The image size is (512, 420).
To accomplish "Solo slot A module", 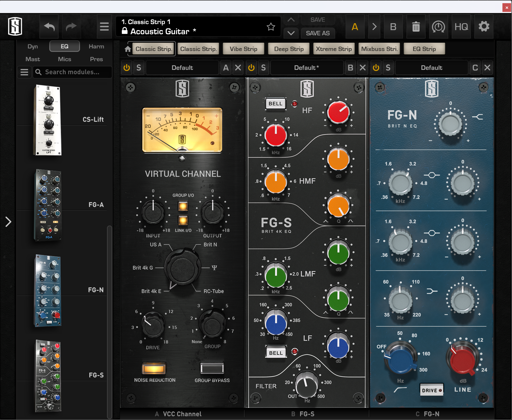I will click(139, 68).
